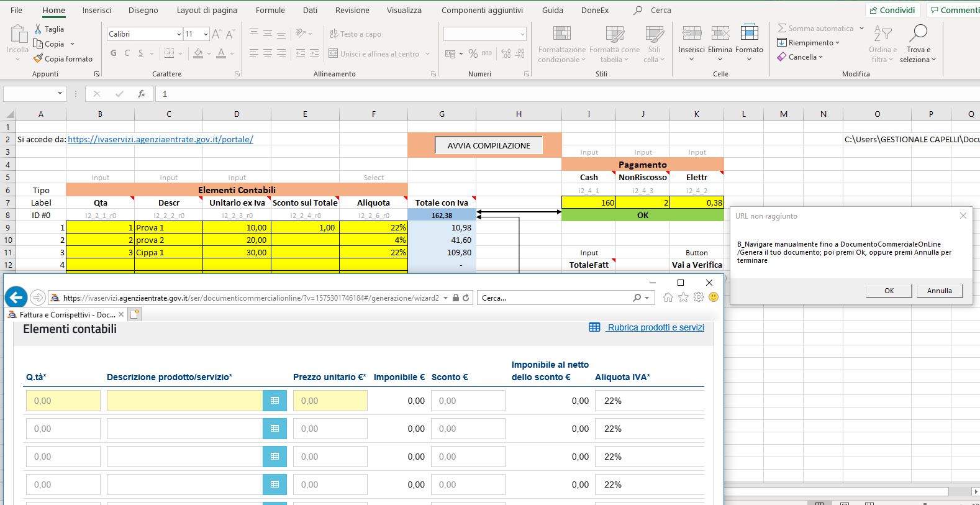Viewport: 980px width, 505px height.
Task: Click the Excel name box
Action: (x=34, y=94)
